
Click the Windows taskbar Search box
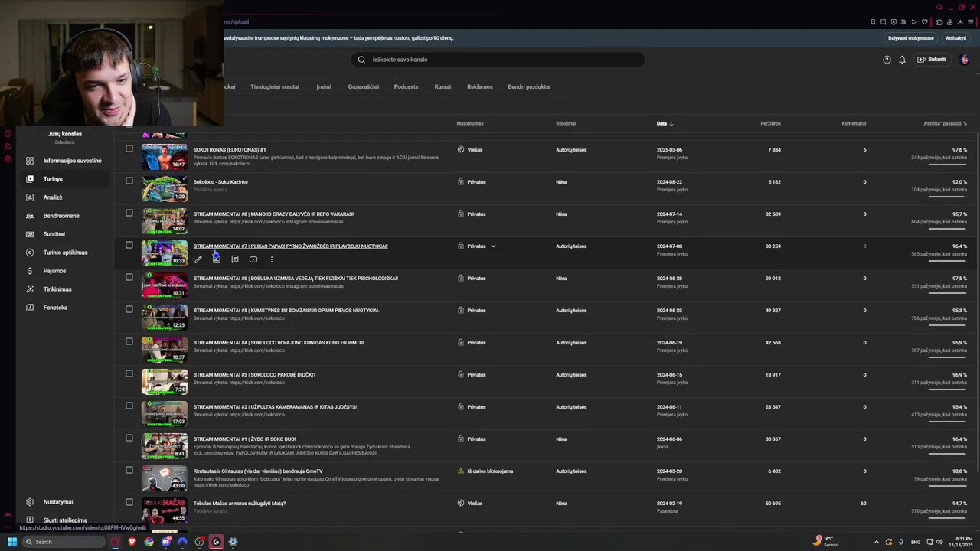tap(63, 542)
